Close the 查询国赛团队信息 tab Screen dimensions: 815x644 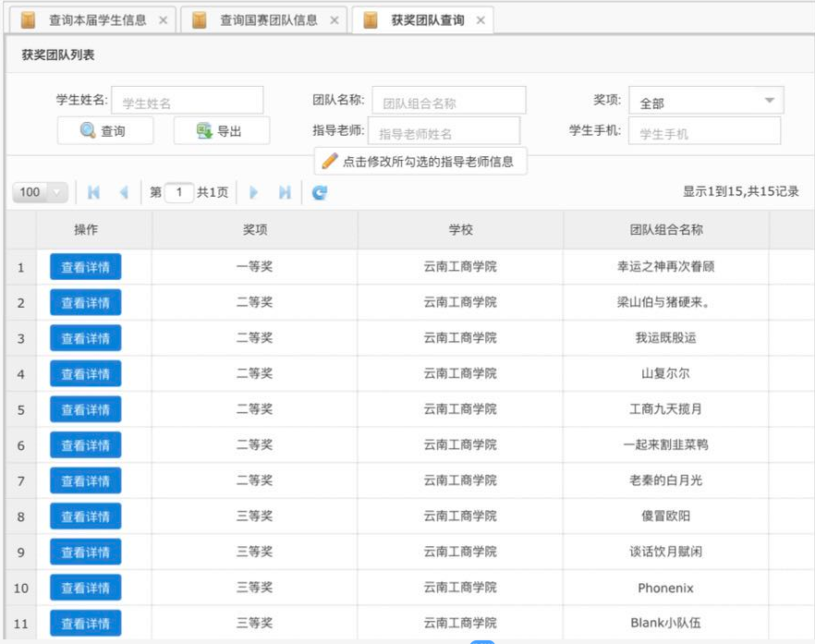(x=335, y=20)
